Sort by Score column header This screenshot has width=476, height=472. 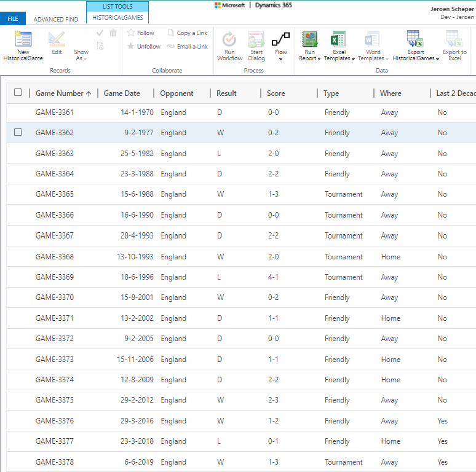click(276, 93)
